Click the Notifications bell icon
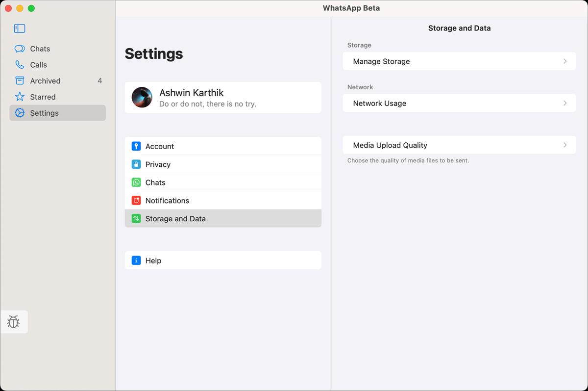The image size is (588, 391). pos(136,200)
